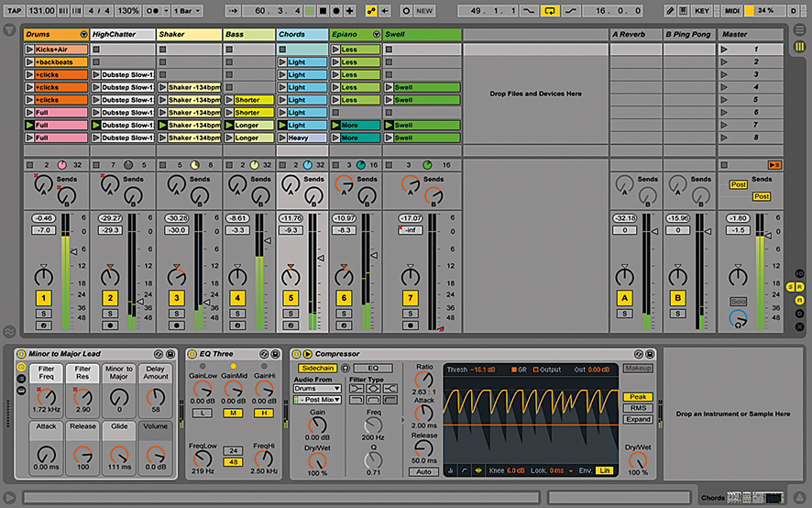Expand the browser with top-left triangle
The width and height of the screenshot is (812, 508).
pyautogui.click(x=9, y=30)
